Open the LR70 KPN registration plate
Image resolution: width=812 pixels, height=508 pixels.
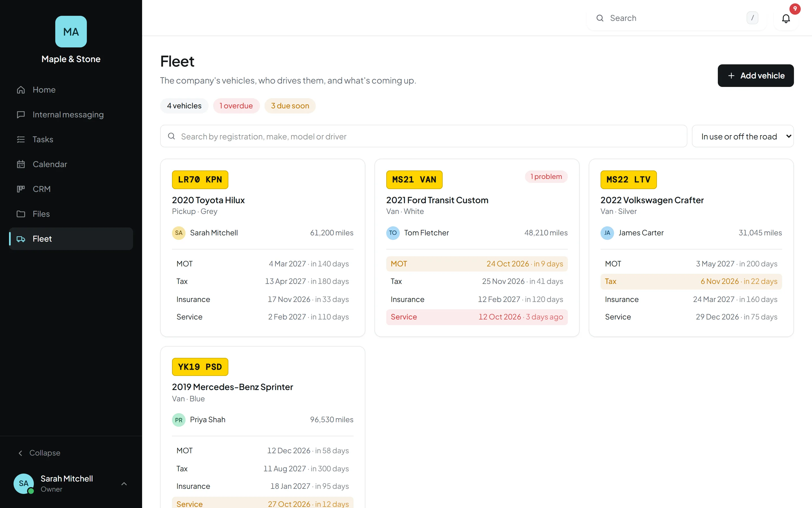tap(200, 180)
